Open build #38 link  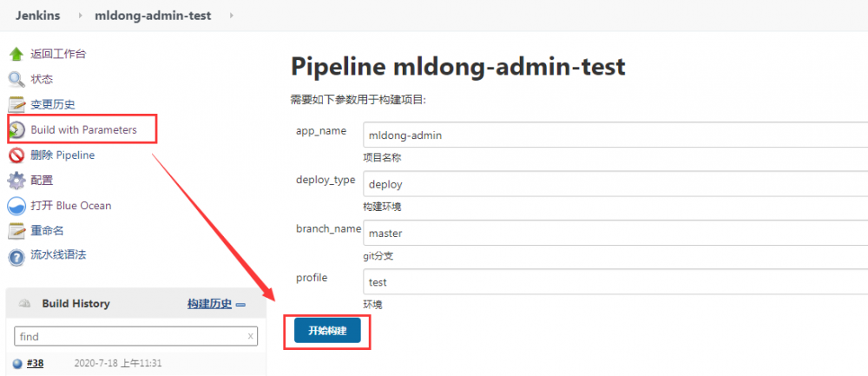[35, 364]
